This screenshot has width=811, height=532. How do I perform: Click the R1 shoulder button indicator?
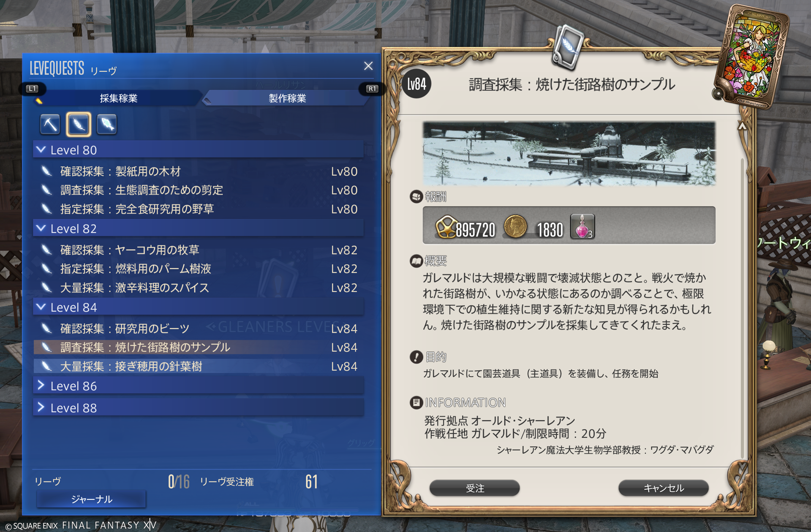pyautogui.click(x=372, y=89)
